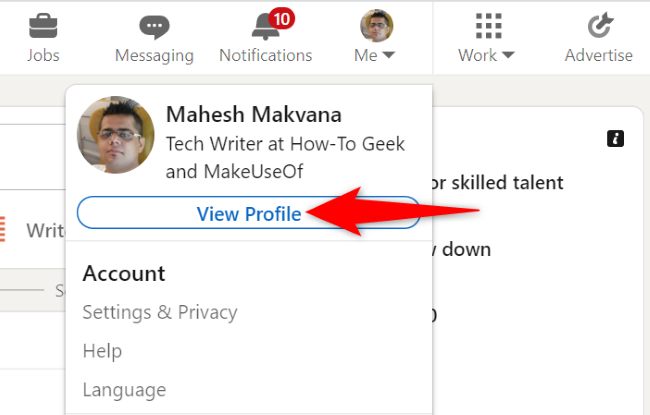Click the Advertise label text
The width and height of the screenshot is (650, 415).
[x=598, y=56]
